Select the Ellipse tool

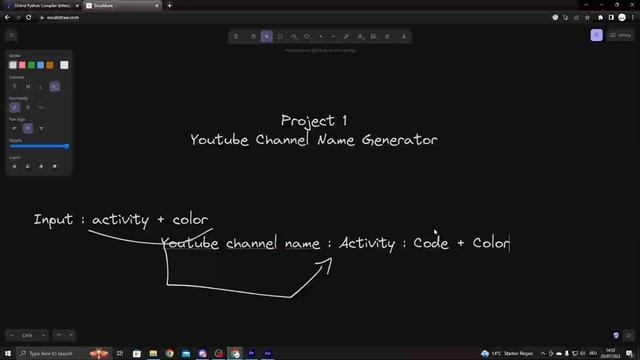coord(307,37)
